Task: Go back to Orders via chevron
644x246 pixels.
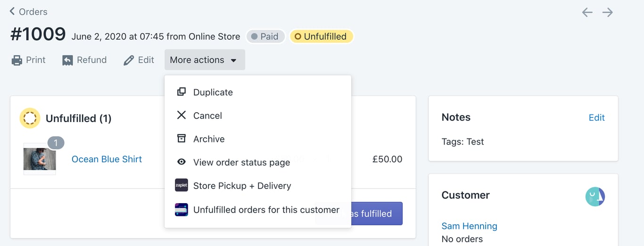Action: coord(12,11)
